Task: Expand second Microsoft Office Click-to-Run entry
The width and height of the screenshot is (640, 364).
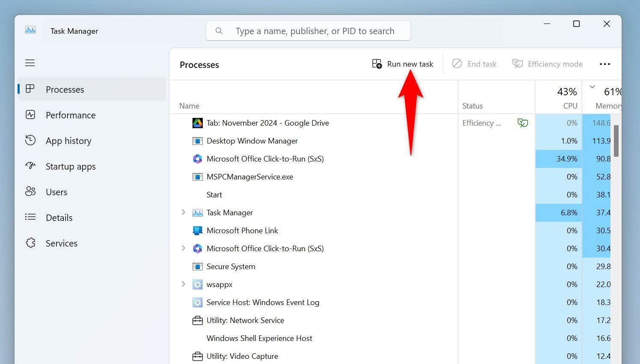Action: [184, 248]
